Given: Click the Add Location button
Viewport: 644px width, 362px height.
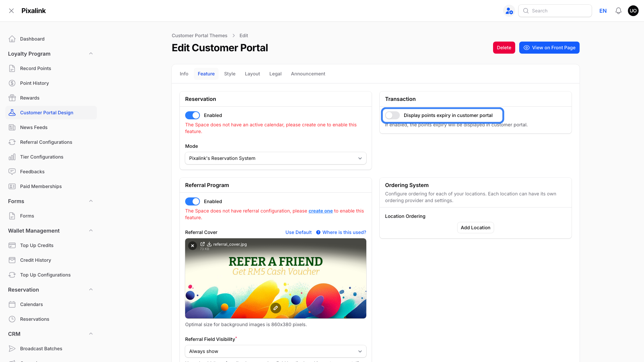Looking at the screenshot, I should (475, 228).
